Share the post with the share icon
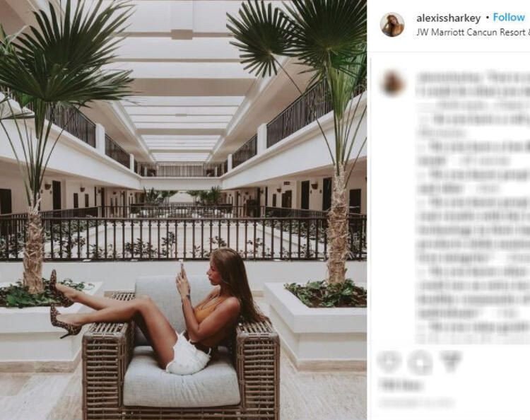The height and width of the screenshot is (420, 530). click(x=451, y=361)
